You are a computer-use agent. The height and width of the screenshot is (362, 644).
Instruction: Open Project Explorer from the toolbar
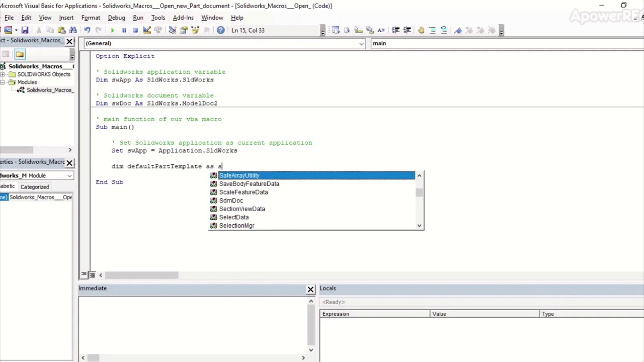172,30
